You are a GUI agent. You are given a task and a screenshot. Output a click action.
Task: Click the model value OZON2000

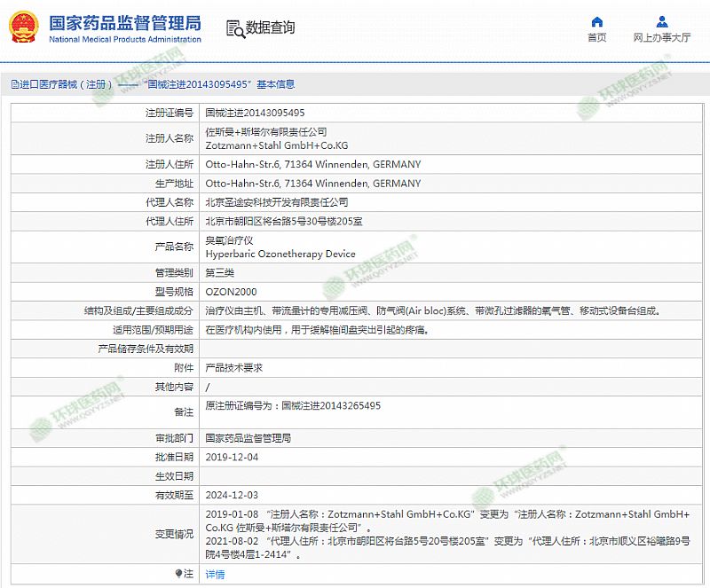click(231, 291)
